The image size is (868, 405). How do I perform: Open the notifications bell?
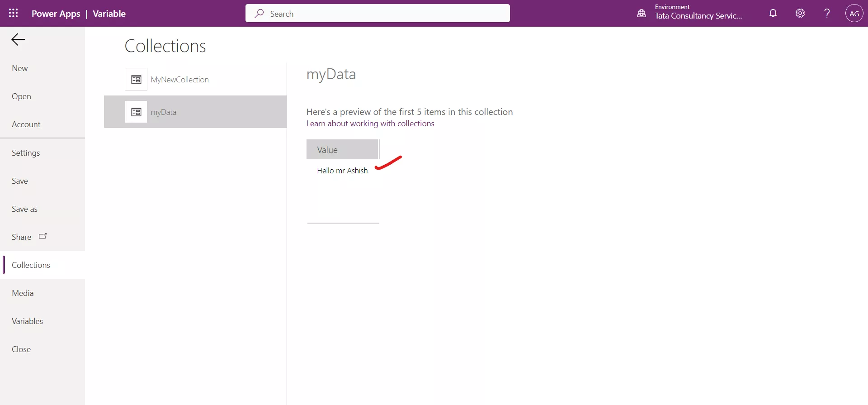tap(773, 14)
